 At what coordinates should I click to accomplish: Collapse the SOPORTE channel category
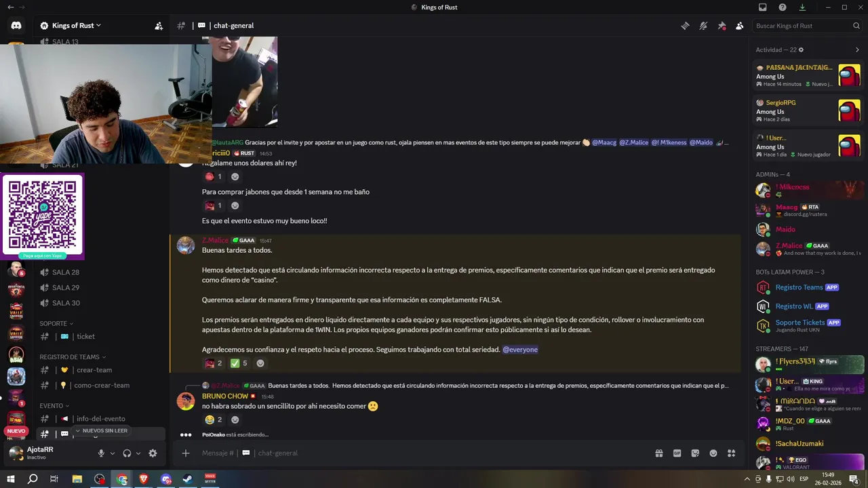(56, 323)
